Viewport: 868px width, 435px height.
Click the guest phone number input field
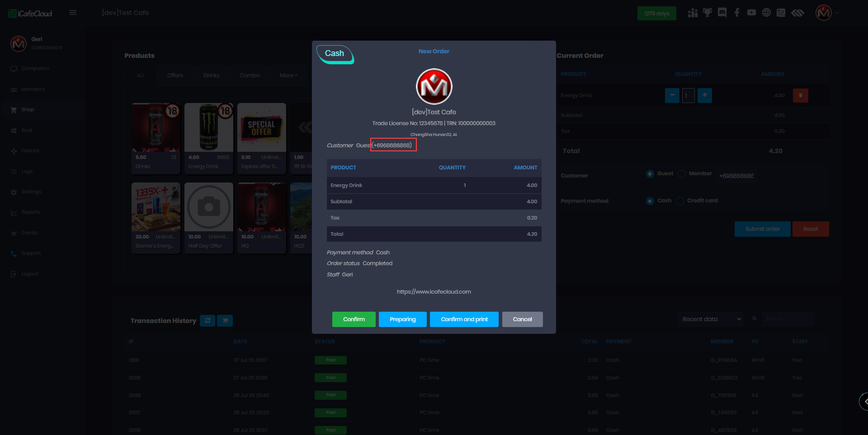pyautogui.click(x=736, y=176)
